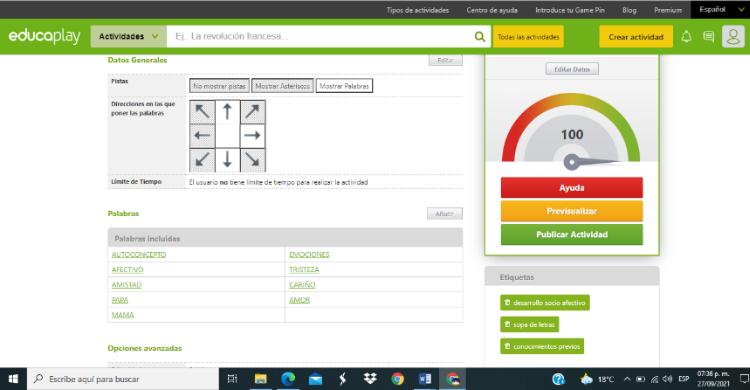Show hidden system tray icons
Viewport: 750px width, 390px height.
627,379
